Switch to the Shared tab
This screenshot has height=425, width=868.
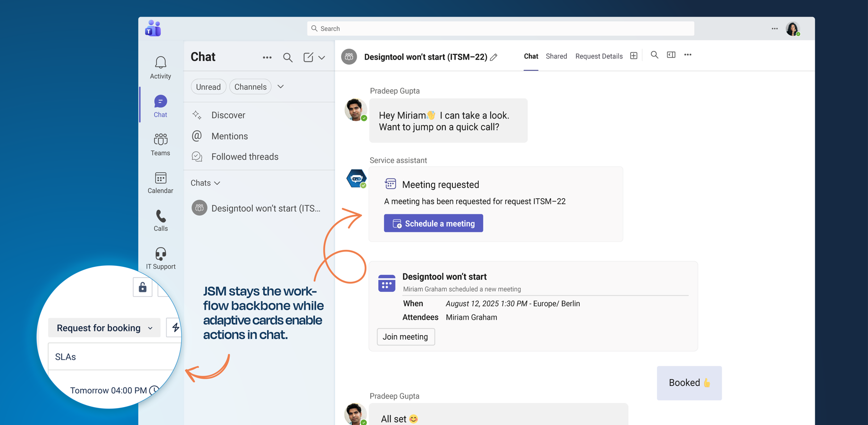556,56
